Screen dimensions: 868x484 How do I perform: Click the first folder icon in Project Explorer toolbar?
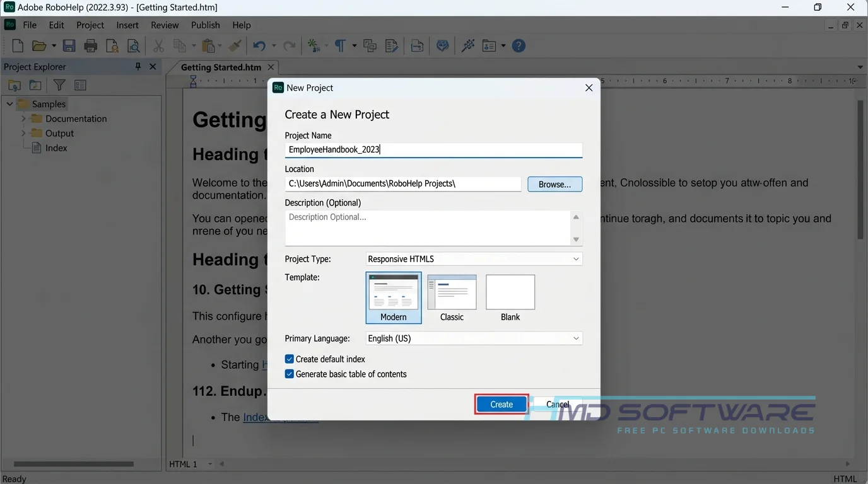point(15,85)
